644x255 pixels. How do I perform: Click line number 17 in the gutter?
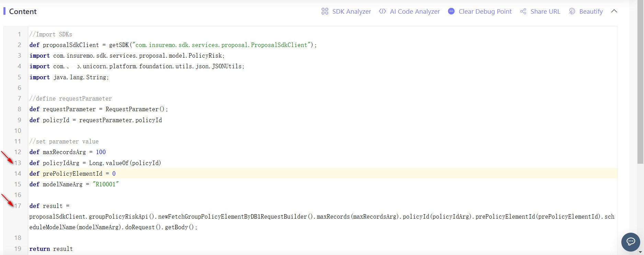point(18,206)
